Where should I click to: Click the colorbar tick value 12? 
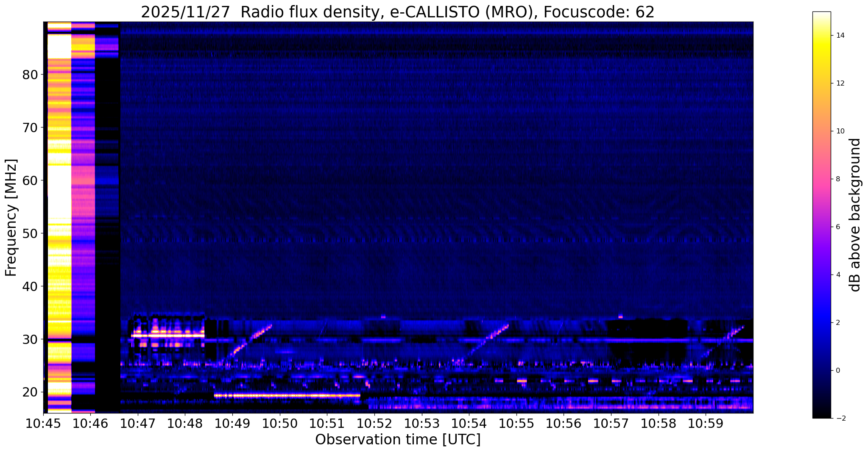coord(840,83)
